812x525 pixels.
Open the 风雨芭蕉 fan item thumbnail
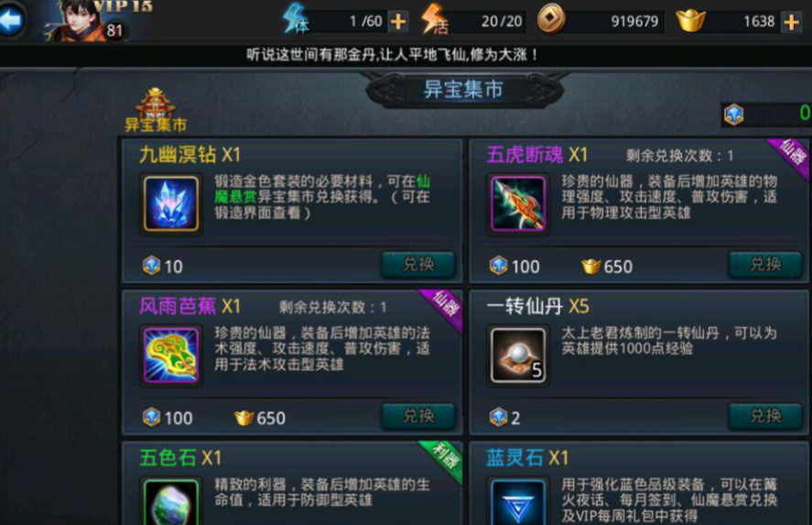click(x=171, y=355)
